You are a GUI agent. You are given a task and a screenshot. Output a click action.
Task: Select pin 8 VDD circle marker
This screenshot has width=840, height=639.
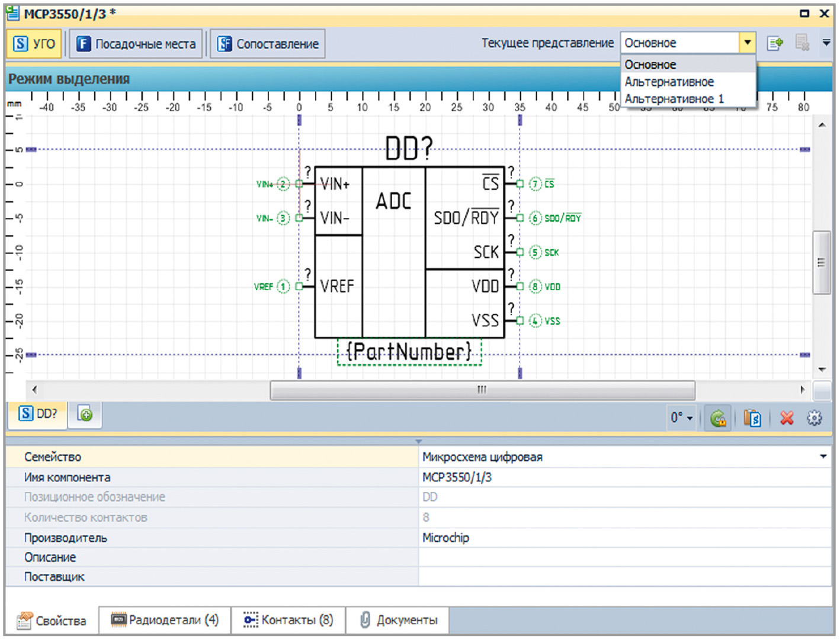[x=535, y=287]
